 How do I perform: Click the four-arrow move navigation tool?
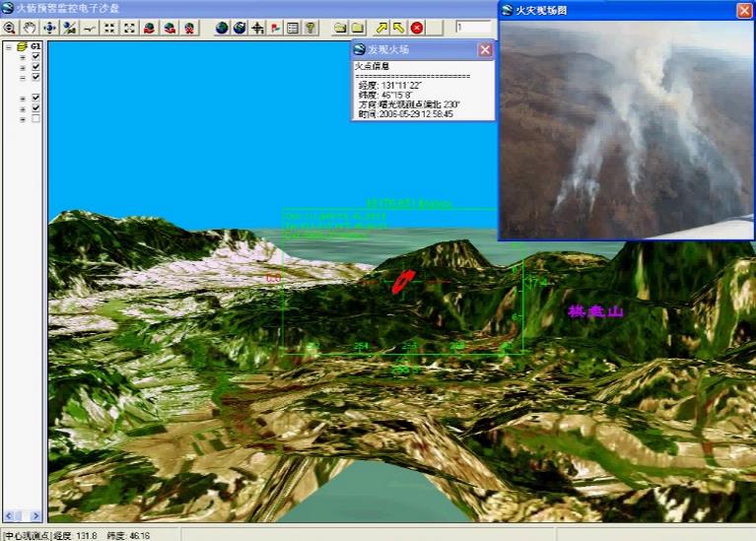(49, 28)
